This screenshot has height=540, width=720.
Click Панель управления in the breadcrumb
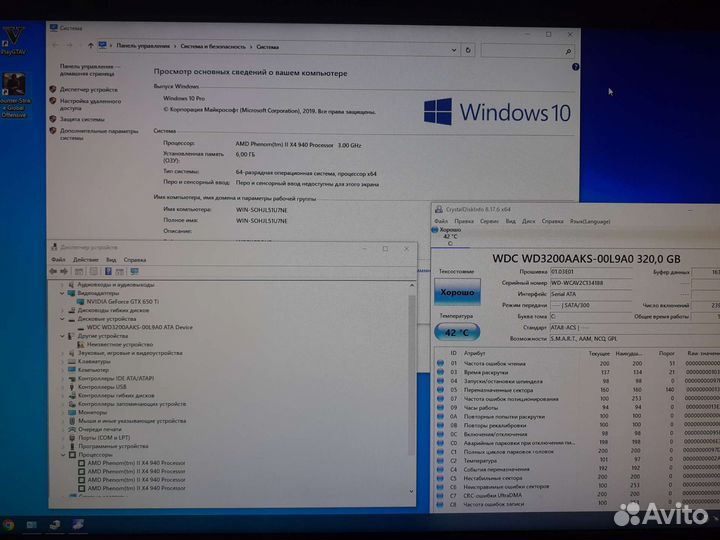tap(143, 46)
